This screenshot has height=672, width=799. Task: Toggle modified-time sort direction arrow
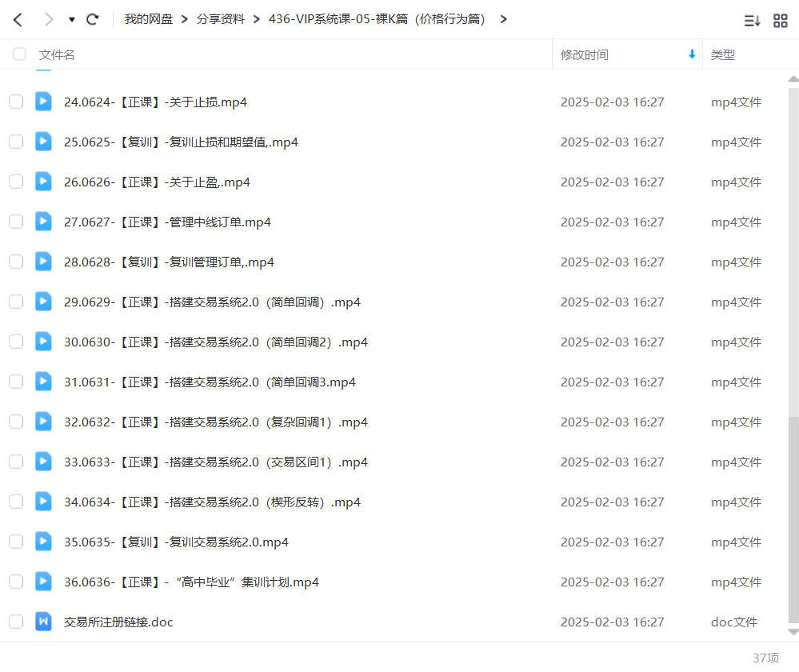coord(692,54)
